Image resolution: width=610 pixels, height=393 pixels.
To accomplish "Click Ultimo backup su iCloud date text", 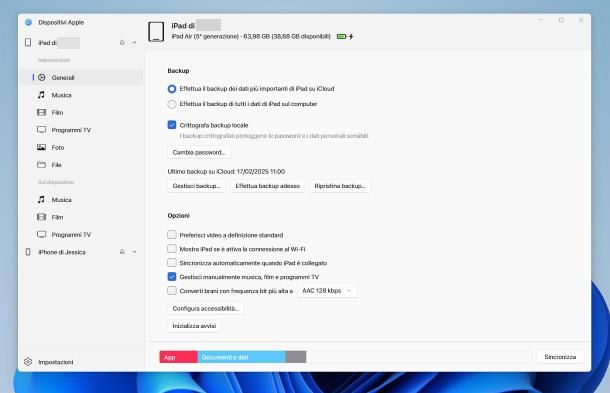I will click(x=226, y=172).
